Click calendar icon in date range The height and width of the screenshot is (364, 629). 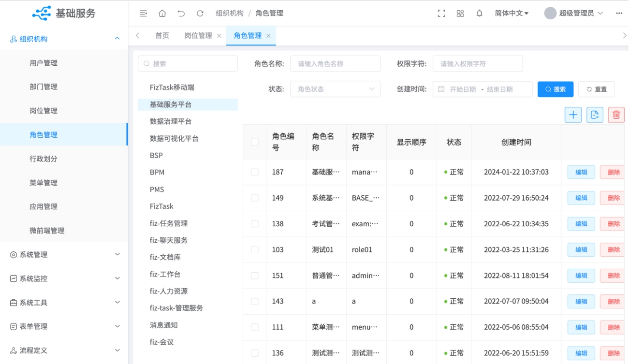tap(441, 89)
